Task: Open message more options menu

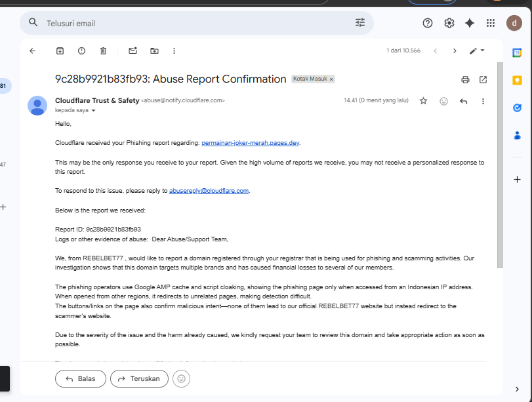Action: (x=483, y=101)
